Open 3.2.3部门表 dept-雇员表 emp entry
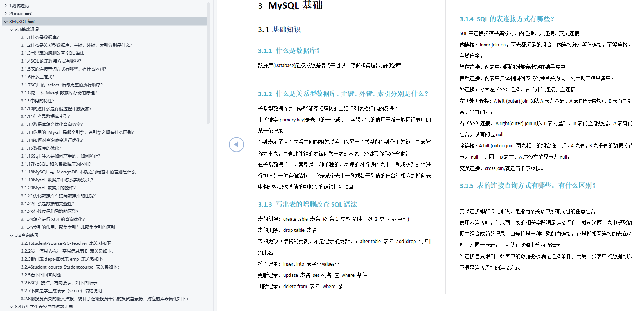This screenshot has height=311, width=644. point(63,259)
